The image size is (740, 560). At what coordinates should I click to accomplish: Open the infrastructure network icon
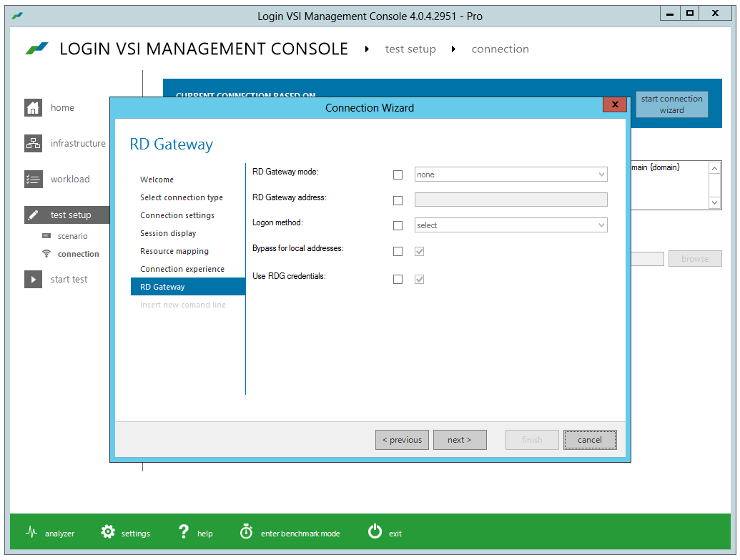tap(33, 143)
